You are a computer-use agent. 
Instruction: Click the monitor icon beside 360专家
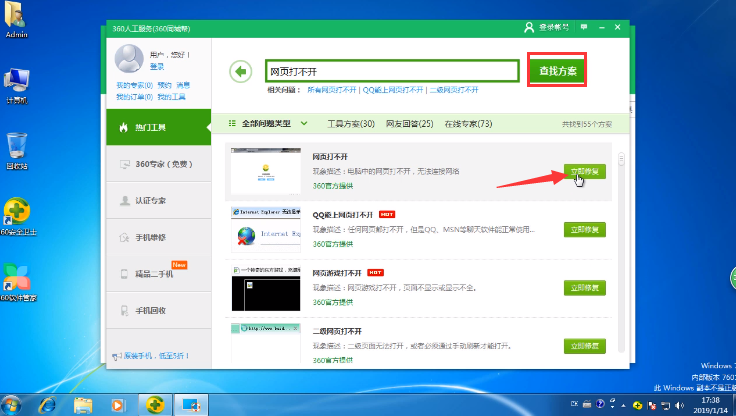(x=124, y=164)
